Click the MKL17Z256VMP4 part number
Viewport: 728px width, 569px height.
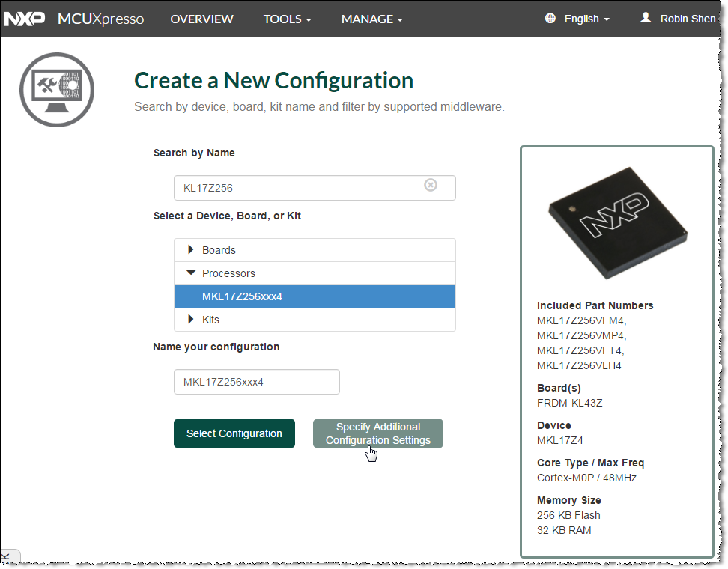coord(581,335)
